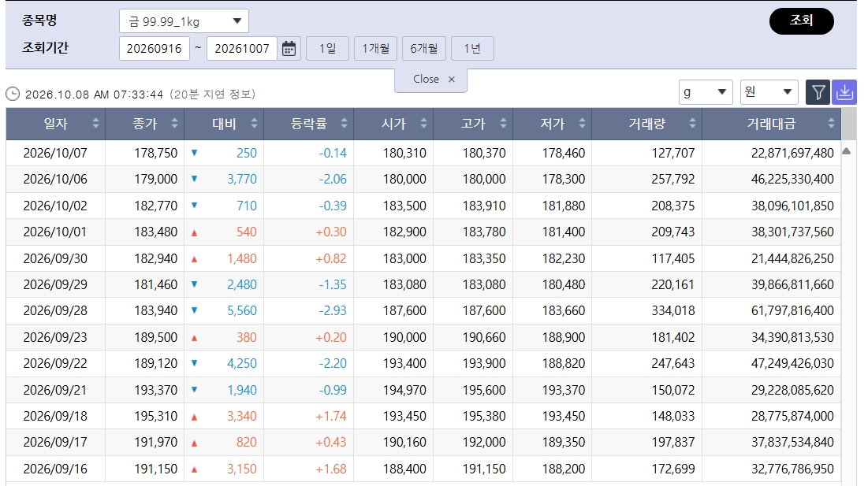The image size is (868, 486).
Task: Click the clock icon beside timestamp
Action: point(13,94)
